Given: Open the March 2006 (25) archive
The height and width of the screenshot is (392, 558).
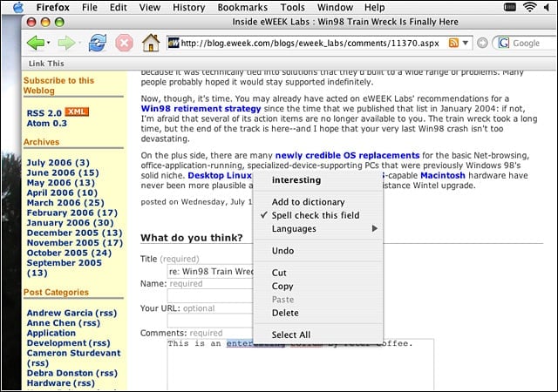Looking at the screenshot, I should tap(65, 202).
